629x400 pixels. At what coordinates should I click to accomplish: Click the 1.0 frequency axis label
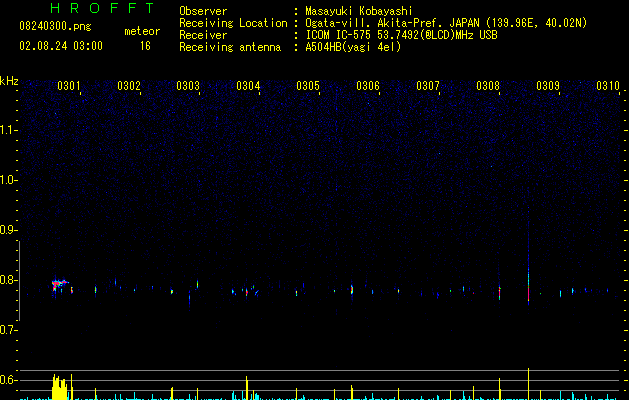9,180
